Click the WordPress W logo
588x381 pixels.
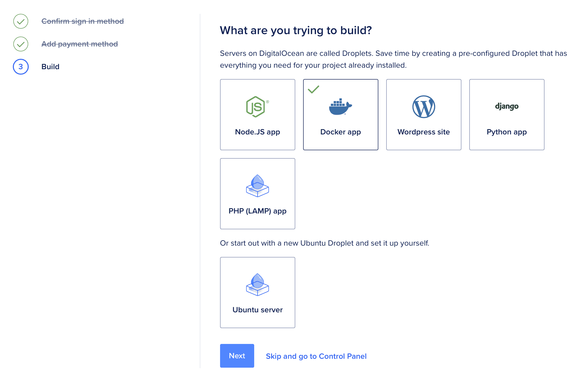424,107
